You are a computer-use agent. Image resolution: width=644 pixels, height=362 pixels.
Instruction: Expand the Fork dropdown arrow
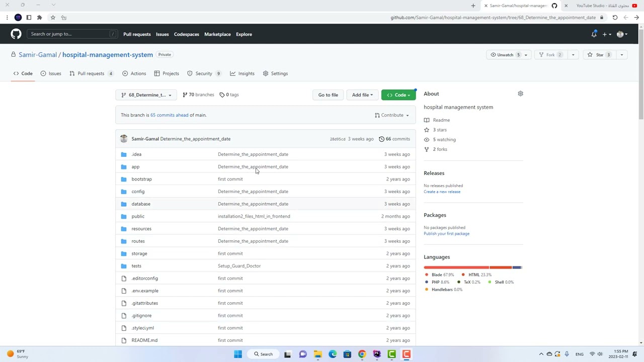(573, 55)
